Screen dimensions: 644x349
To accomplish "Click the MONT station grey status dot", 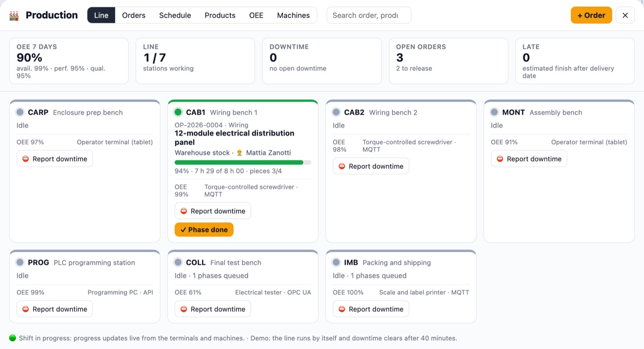I will click(494, 112).
